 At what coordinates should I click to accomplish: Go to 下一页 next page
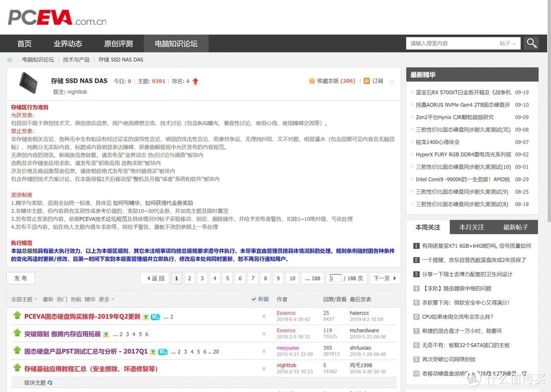(385, 278)
